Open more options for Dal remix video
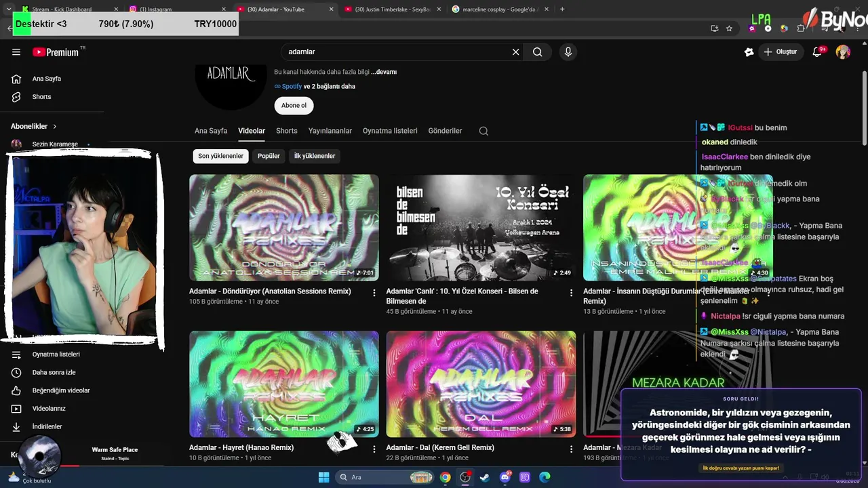Image resolution: width=868 pixels, height=488 pixels. [x=571, y=449]
